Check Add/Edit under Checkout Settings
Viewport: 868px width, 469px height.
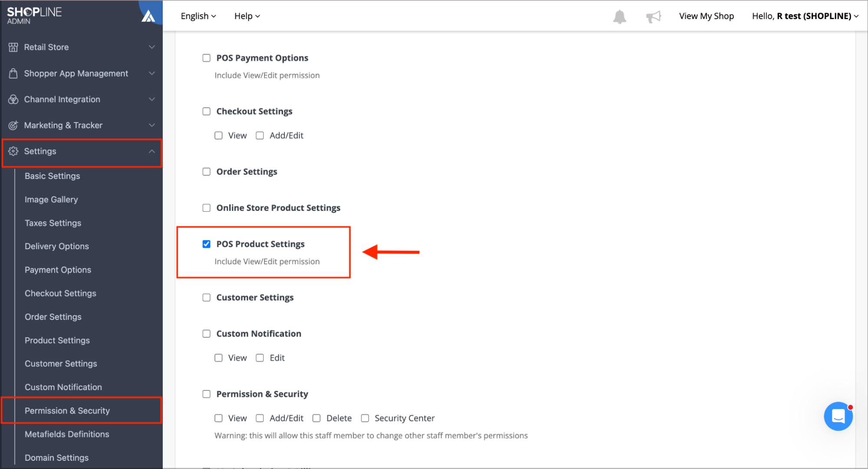coord(260,136)
